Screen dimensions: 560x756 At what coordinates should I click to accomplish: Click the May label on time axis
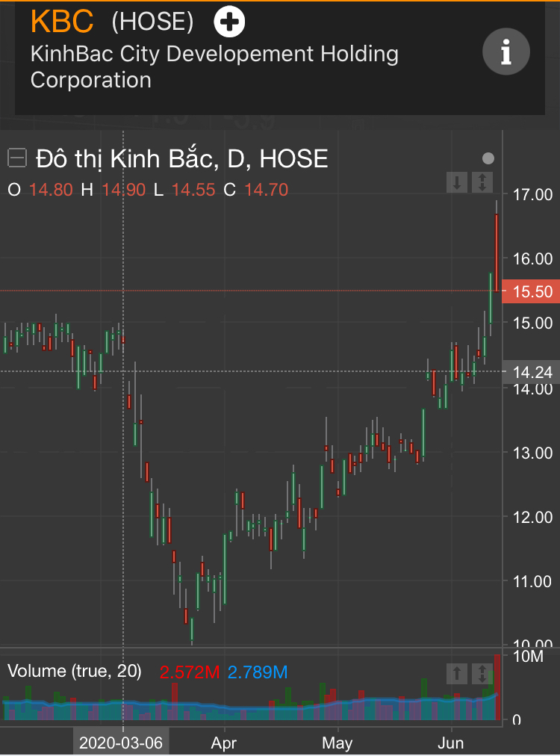click(337, 743)
